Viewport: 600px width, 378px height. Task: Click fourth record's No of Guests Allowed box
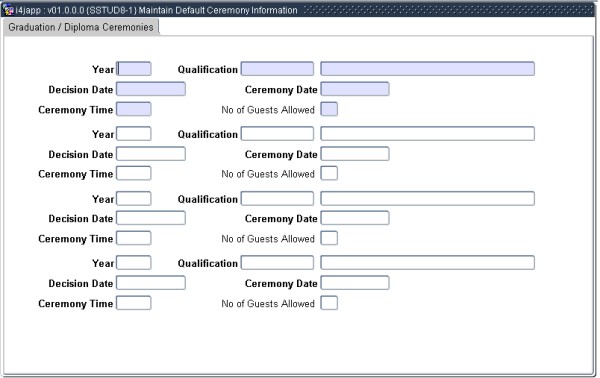(x=329, y=303)
